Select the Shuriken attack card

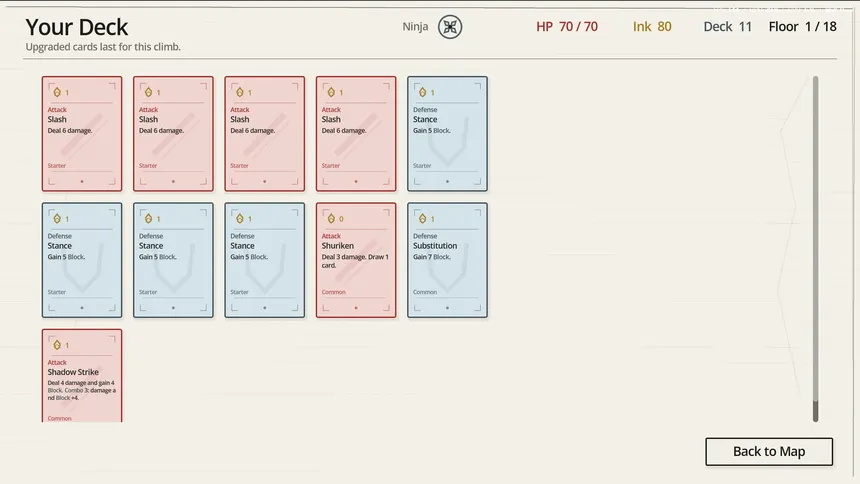(x=356, y=260)
